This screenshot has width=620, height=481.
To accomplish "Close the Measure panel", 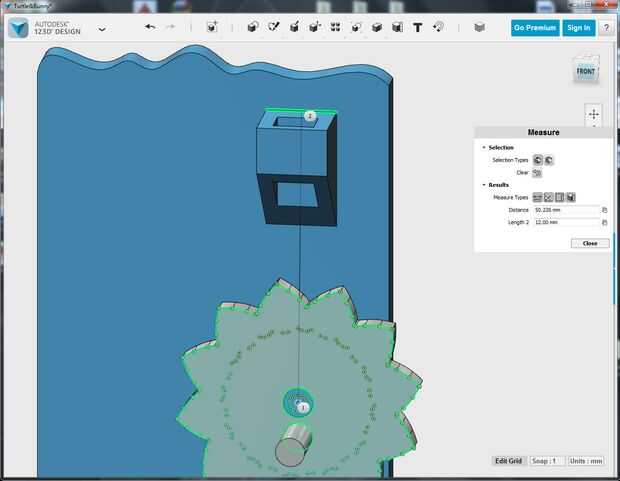I will pyautogui.click(x=590, y=243).
